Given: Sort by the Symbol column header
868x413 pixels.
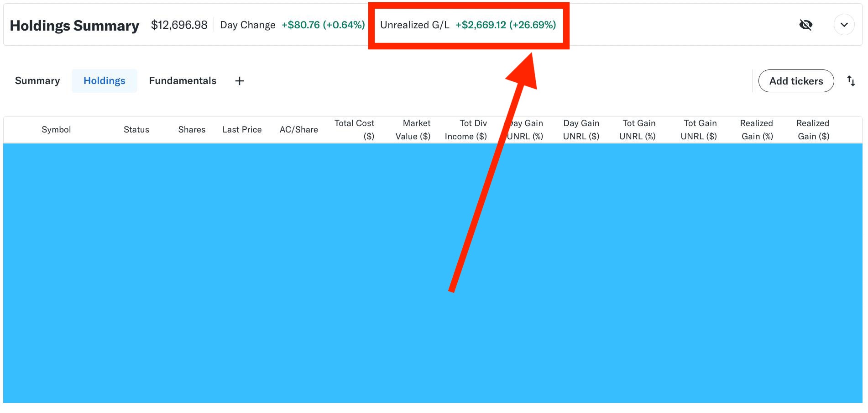Looking at the screenshot, I should (x=56, y=130).
